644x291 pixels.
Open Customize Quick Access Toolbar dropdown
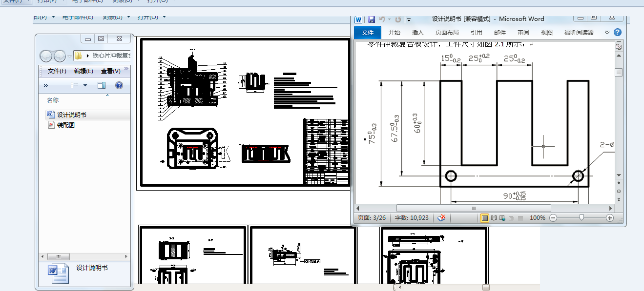point(409,20)
